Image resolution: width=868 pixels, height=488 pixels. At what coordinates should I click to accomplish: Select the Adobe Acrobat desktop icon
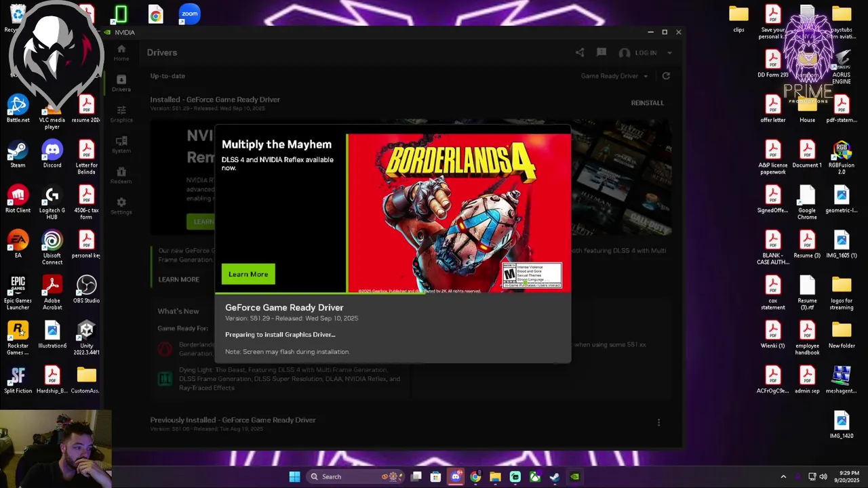(x=52, y=293)
